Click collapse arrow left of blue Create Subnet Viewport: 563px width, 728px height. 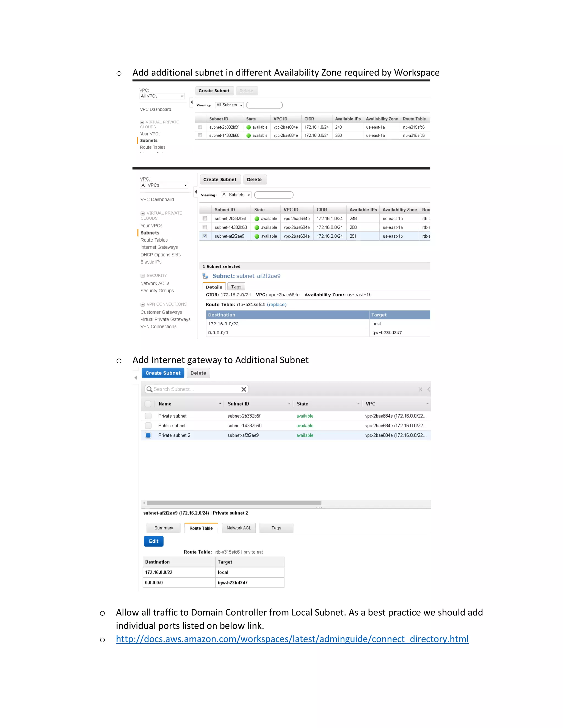coord(136,378)
